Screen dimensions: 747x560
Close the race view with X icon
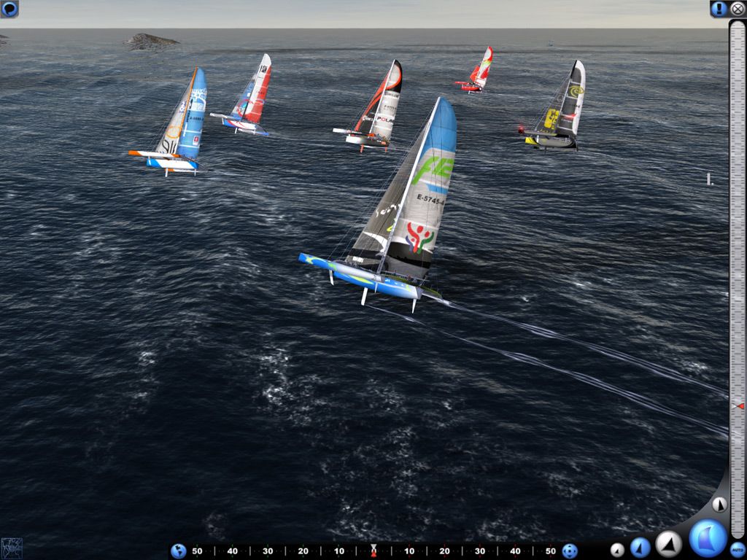[737, 9]
